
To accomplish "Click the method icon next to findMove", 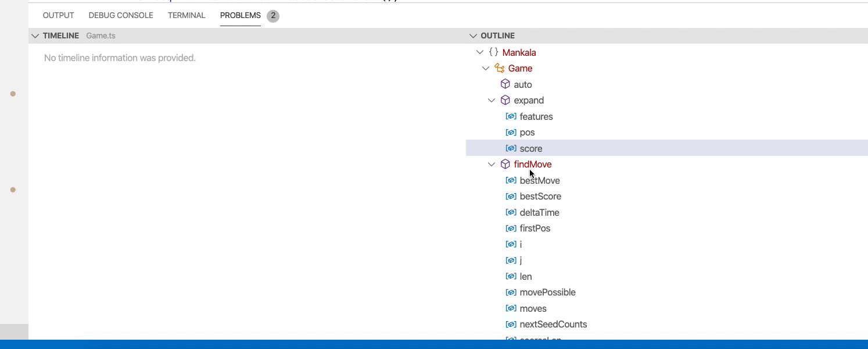I will [505, 164].
